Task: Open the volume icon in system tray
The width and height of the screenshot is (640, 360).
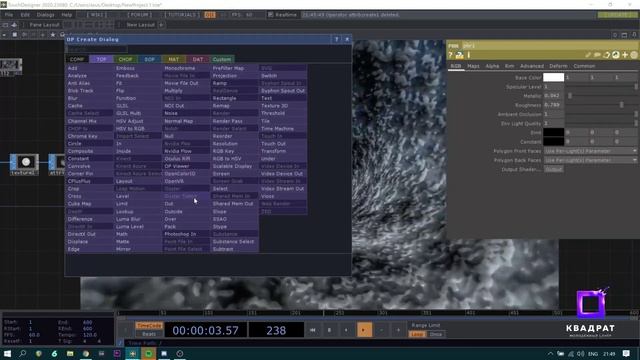Action: click(581, 354)
